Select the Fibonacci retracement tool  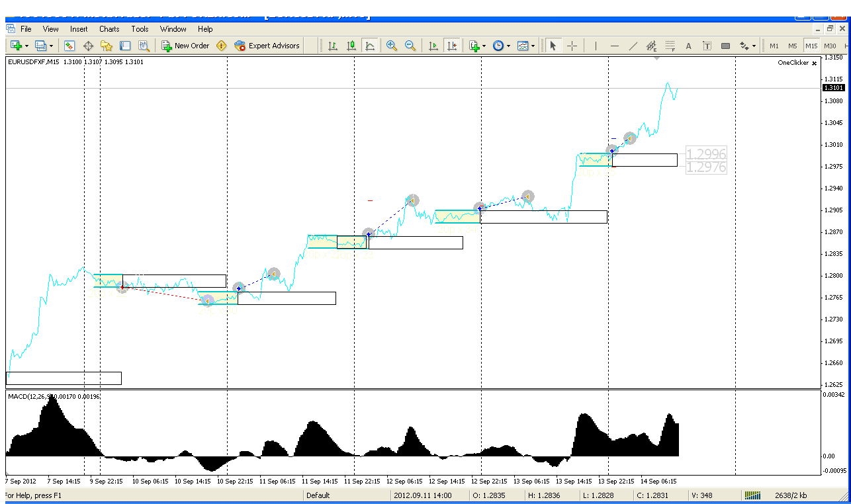tap(670, 46)
